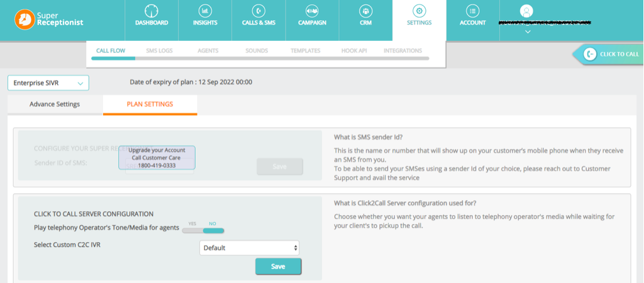Switch to the Sounds sub-tab
The height and width of the screenshot is (283, 644).
257,51
